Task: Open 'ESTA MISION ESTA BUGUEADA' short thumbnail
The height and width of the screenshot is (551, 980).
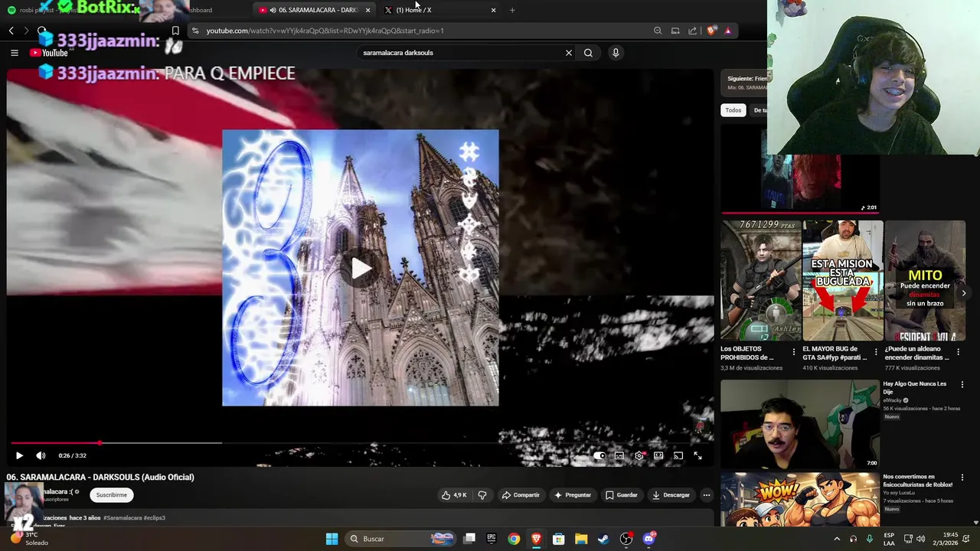Action: click(842, 280)
